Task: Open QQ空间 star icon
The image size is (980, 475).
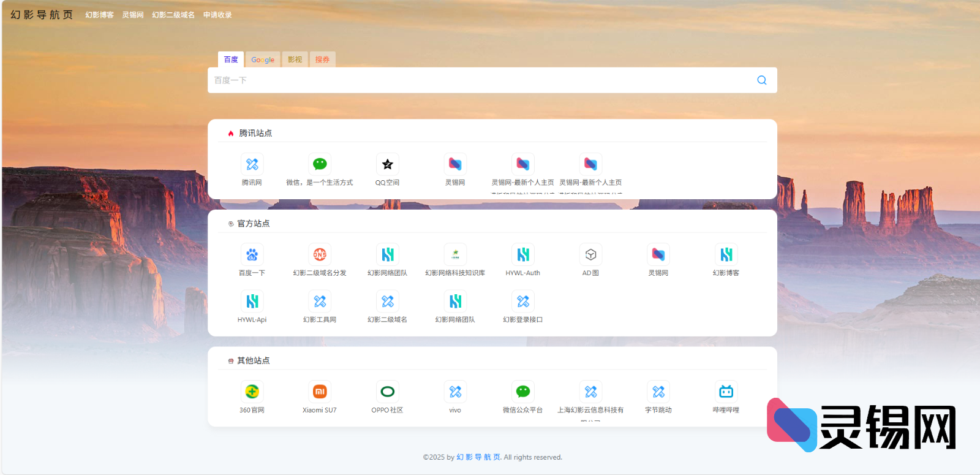Action: pyautogui.click(x=387, y=164)
